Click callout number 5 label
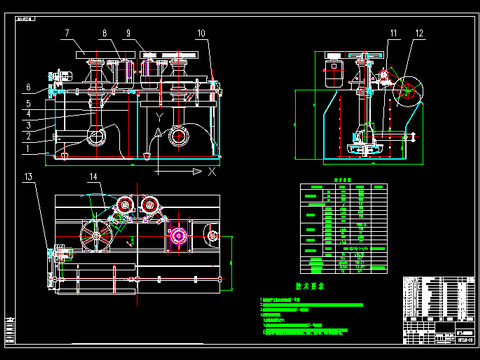Image resolution: width=480 pixels, height=360 pixels. pyautogui.click(x=28, y=104)
